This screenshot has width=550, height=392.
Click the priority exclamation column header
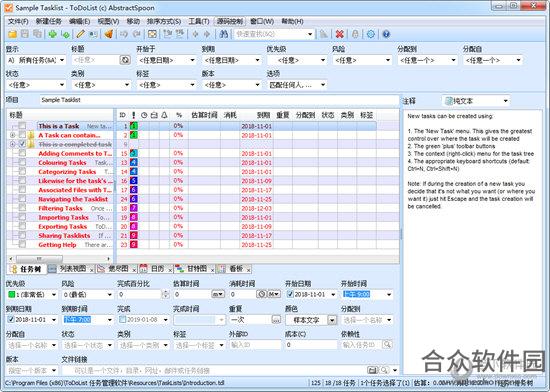point(133,115)
